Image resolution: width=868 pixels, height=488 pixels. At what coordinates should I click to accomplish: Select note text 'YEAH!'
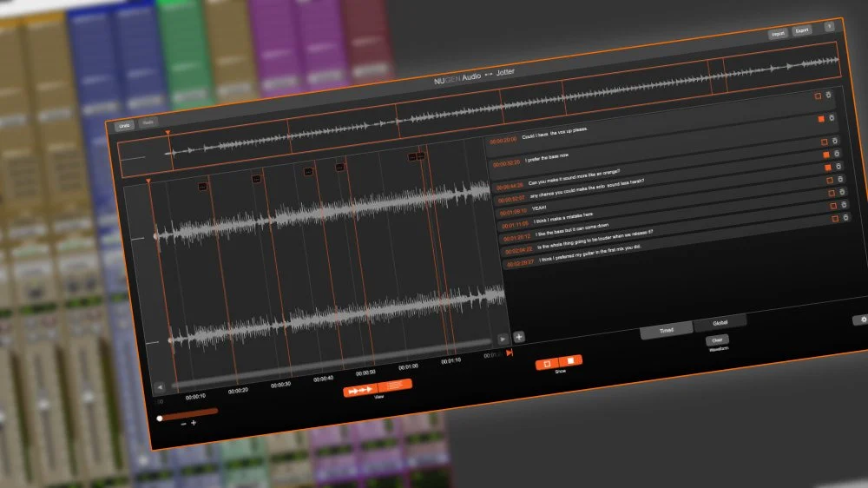pos(539,208)
